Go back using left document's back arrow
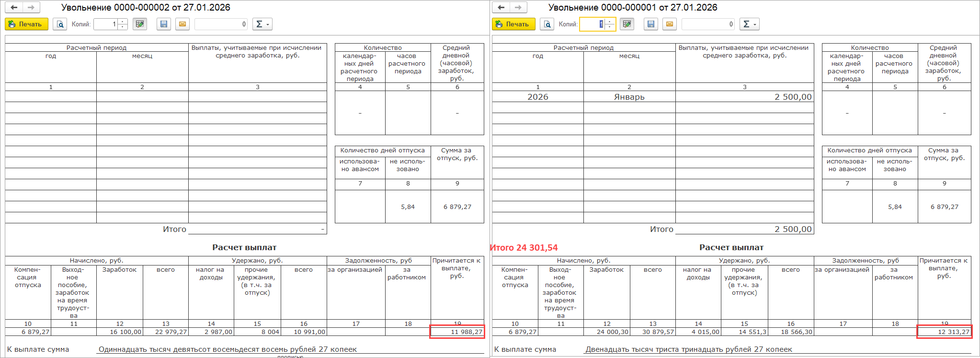 [14, 7]
